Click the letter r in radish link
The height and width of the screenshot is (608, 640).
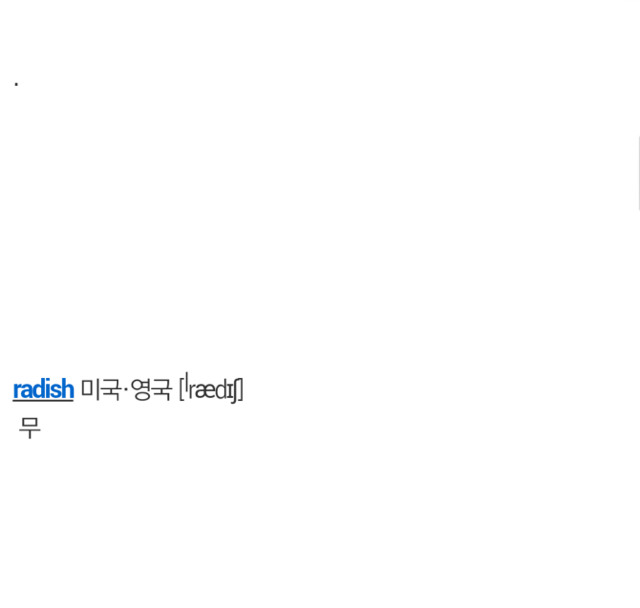pos(17,390)
